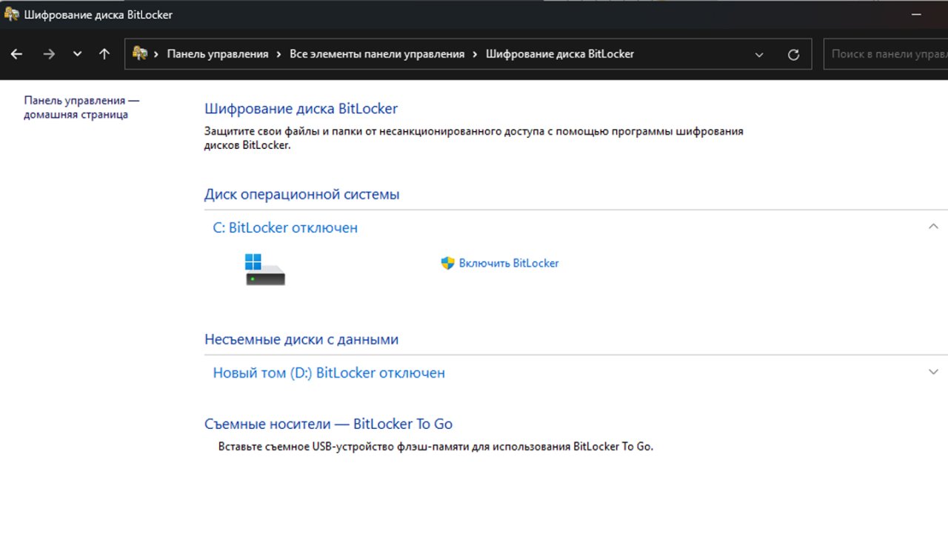948x560 pixels.
Task: Go back using the back arrow
Action: click(16, 54)
